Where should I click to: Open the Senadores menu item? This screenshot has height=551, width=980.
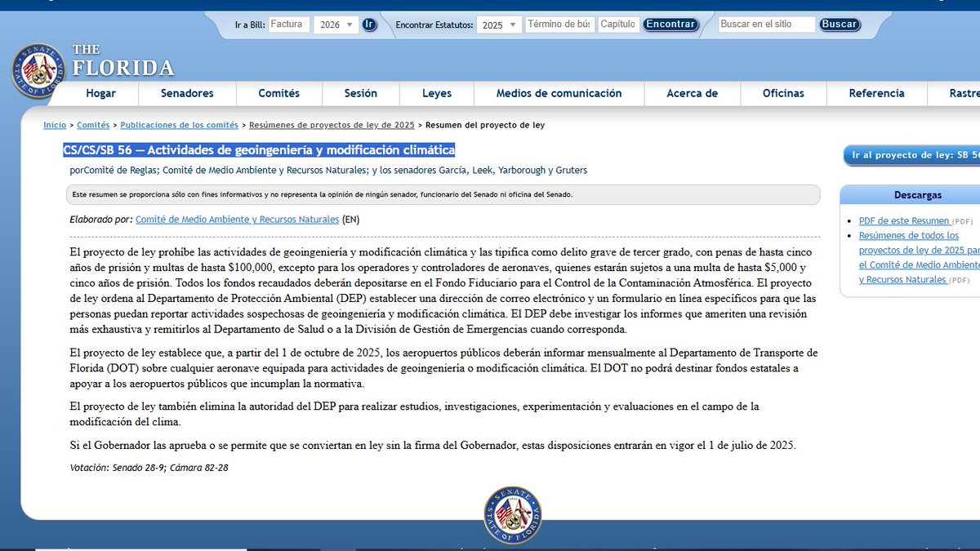click(x=187, y=93)
